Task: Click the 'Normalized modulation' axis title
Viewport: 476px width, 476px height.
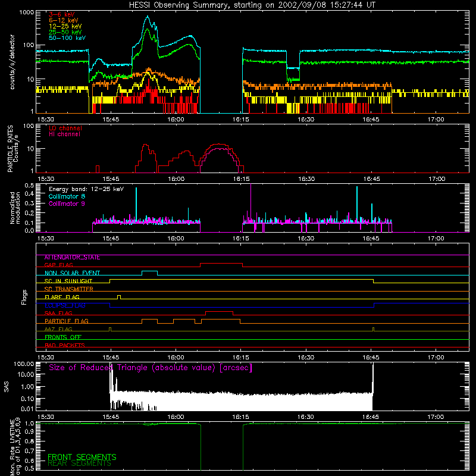Action: tap(15, 208)
